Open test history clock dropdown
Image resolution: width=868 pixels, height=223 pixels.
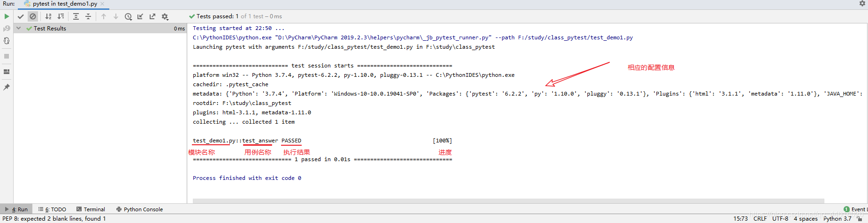128,16
